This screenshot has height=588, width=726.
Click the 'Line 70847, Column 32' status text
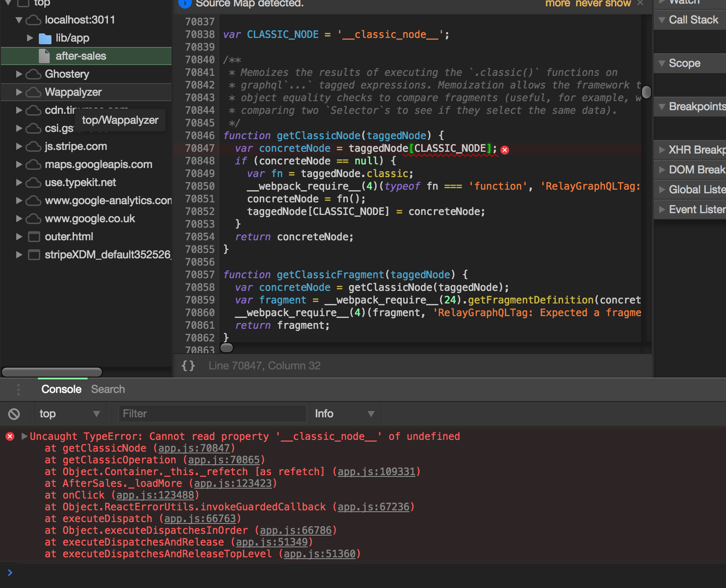(x=265, y=366)
